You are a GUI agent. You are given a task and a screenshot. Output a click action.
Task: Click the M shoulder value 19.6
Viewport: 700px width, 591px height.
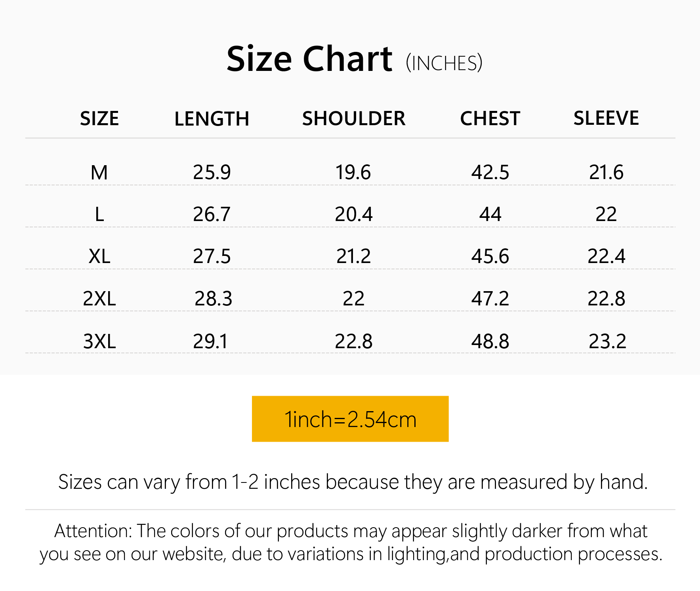353,172
